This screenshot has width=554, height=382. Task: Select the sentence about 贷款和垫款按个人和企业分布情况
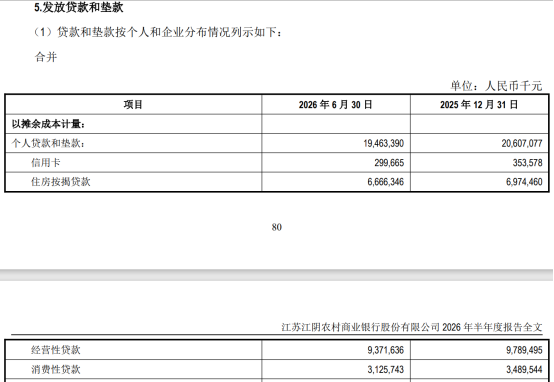click(x=158, y=33)
